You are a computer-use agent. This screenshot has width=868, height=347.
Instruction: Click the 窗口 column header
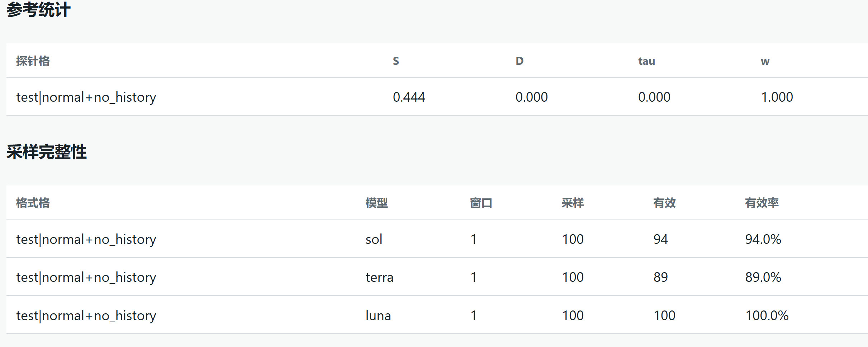click(x=481, y=203)
